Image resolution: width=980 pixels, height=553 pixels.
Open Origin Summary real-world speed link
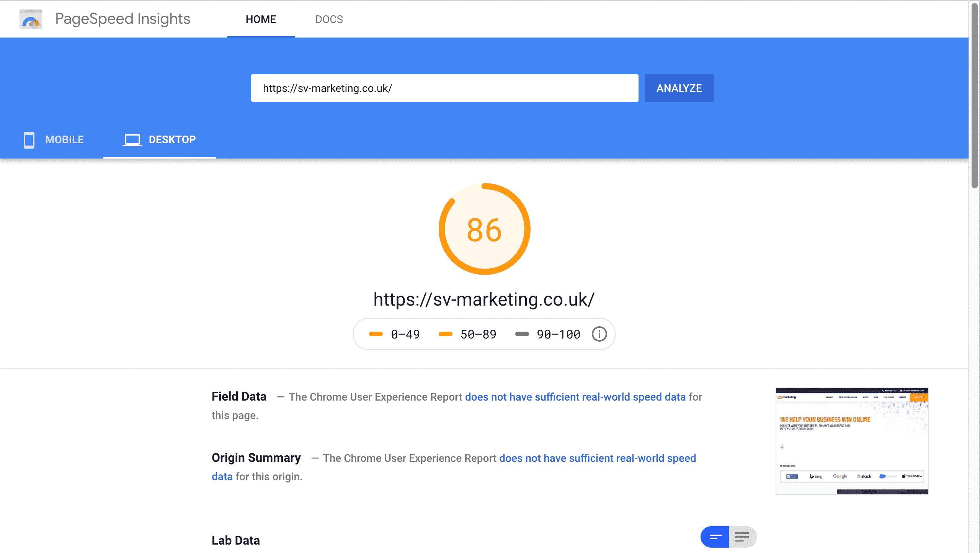point(597,458)
